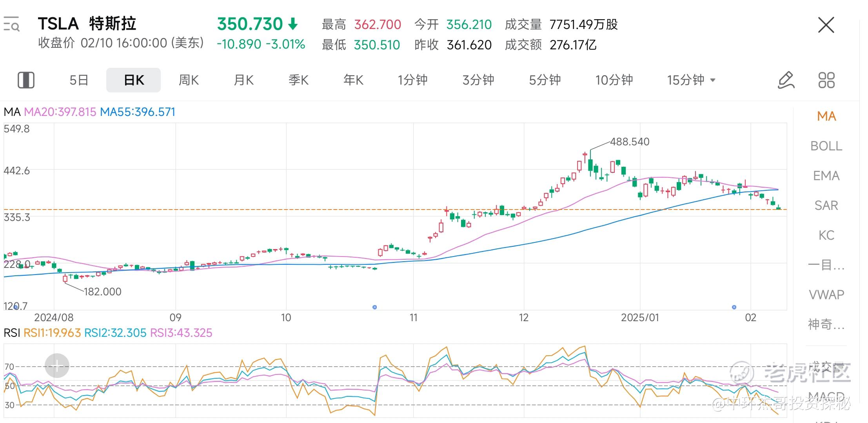Select the drawing pencil tool
This screenshot has width=868, height=423.
pyautogui.click(x=786, y=80)
